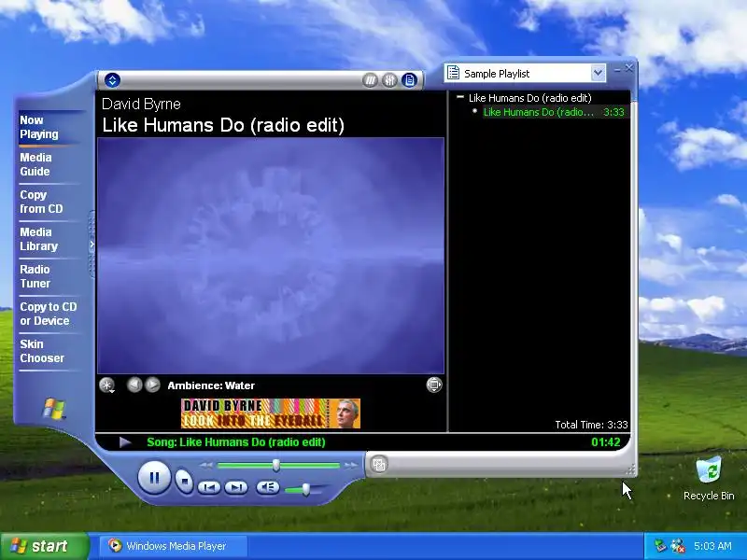Open the Recycle Bin desktop icon
Screen dimensions: 747x560
pos(709,479)
